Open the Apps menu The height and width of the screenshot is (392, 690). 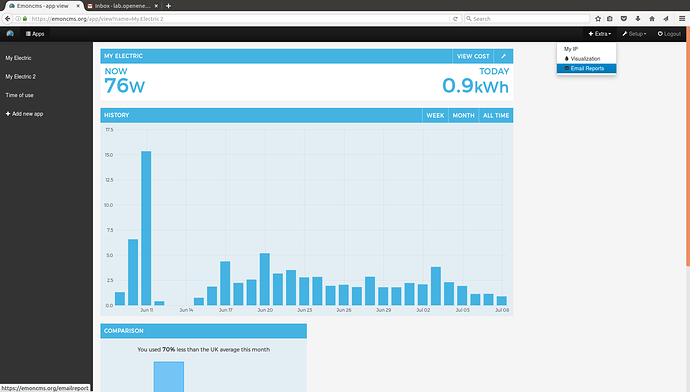[35, 34]
